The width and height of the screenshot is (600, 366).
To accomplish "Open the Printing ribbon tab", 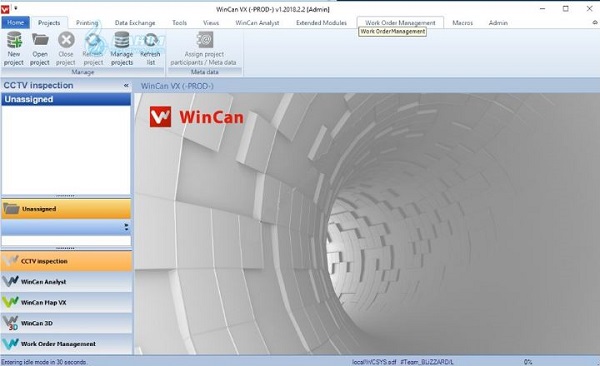I will pyautogui.click(x=87, y=23).
